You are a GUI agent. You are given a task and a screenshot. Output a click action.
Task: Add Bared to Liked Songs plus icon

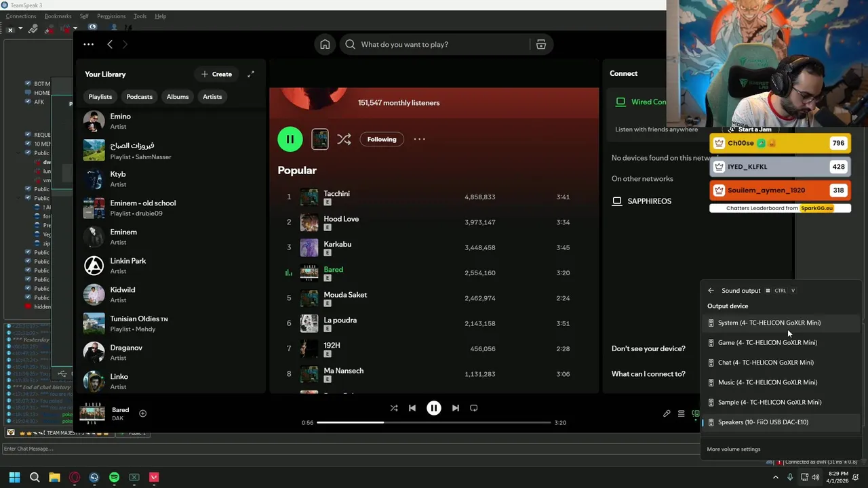pos(142,413)
